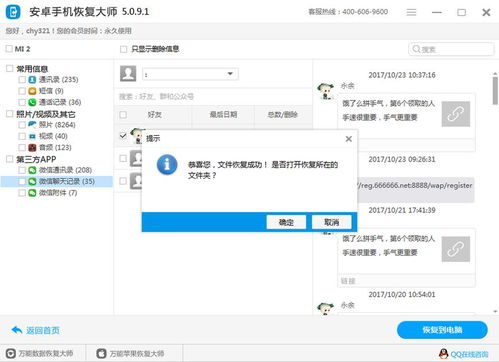Check the 微信通讯录 (208) checkbox

pyautogui.click(x=22, y=170)
